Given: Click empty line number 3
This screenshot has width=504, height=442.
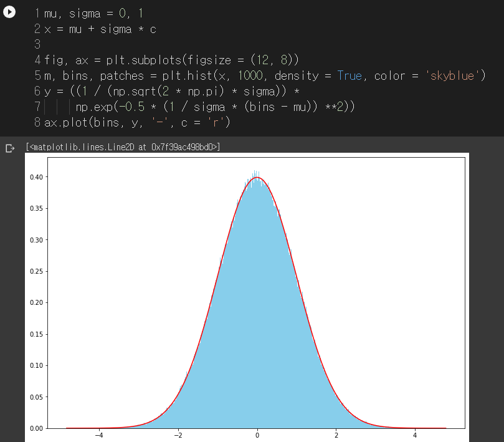Looking at the screenshot, I should click(37, 44).
